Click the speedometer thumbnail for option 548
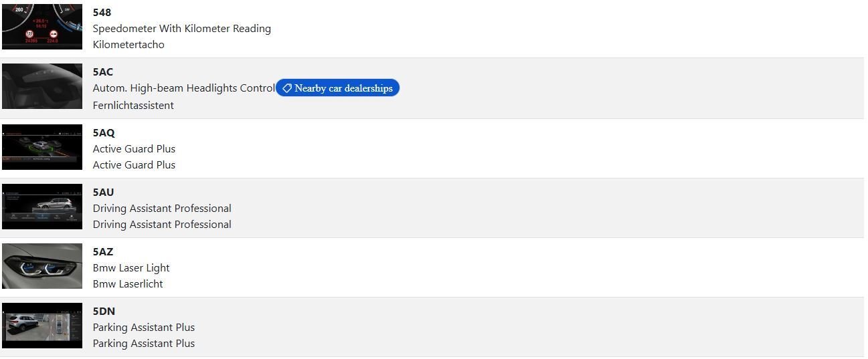The height and width of the screenshot is (359, 868). [x=42, y=27]
